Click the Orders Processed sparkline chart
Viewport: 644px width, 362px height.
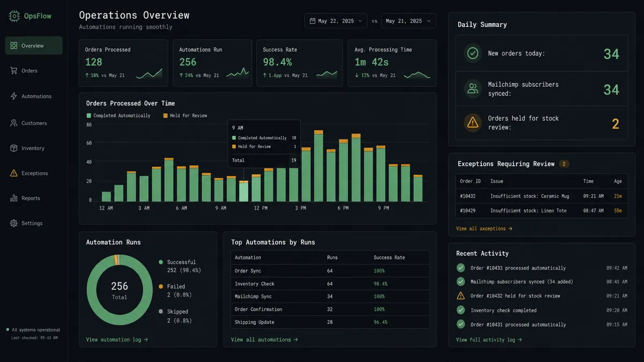(149, 75)
